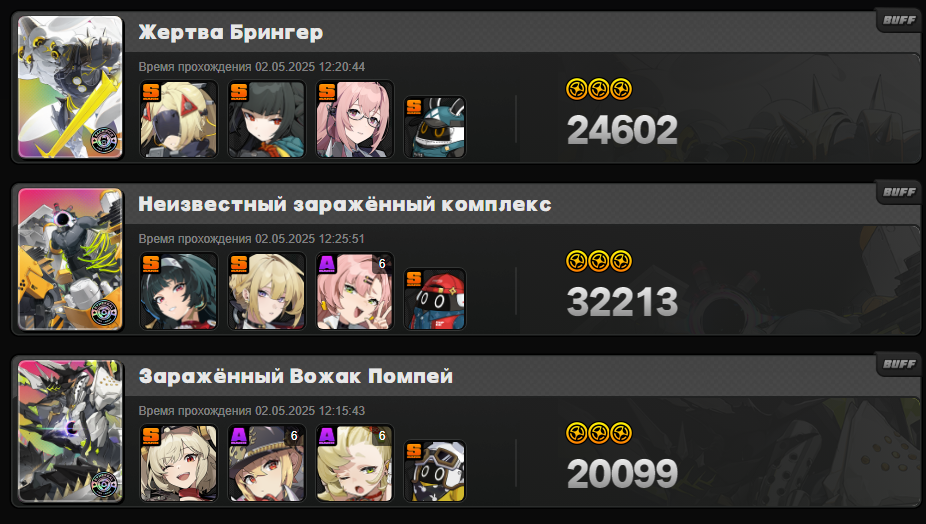This screenshot has width=926, height=524.
Task: Click the three star medals above score 24602
Action: tap(599, 90)
